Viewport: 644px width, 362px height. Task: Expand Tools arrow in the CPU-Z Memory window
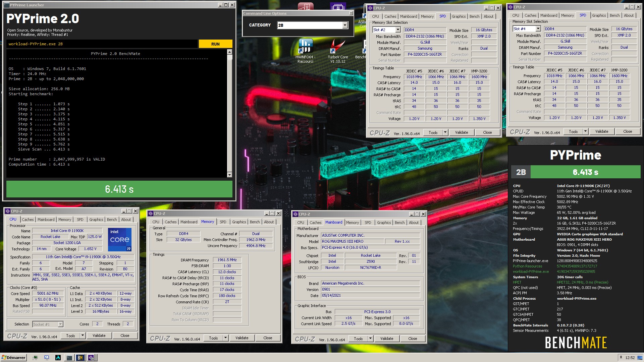click(225, 338)
